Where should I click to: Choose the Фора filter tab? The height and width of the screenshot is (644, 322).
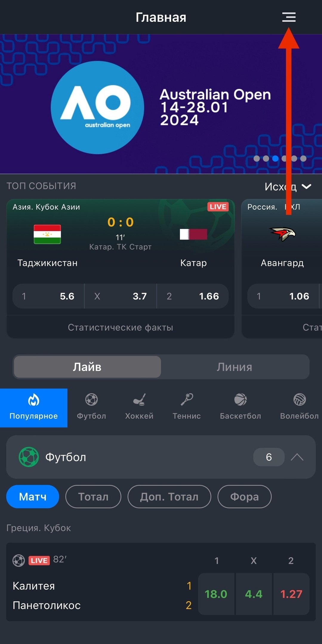[244, 496]
